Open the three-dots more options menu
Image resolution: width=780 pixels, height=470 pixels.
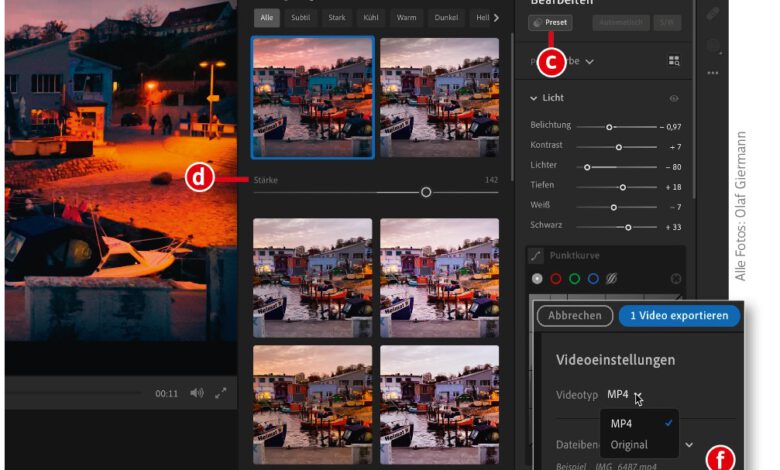(712, 73)
